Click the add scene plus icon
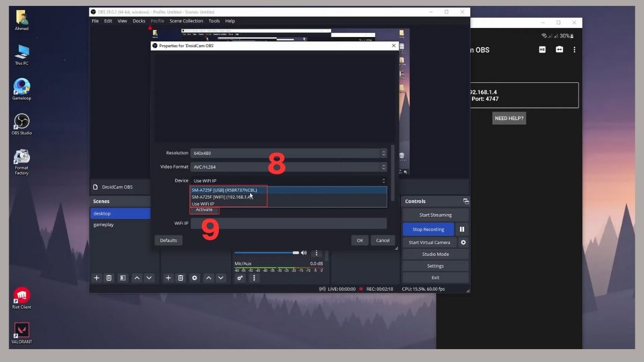This screenshot has height=362, width=644. coord(97,278)
